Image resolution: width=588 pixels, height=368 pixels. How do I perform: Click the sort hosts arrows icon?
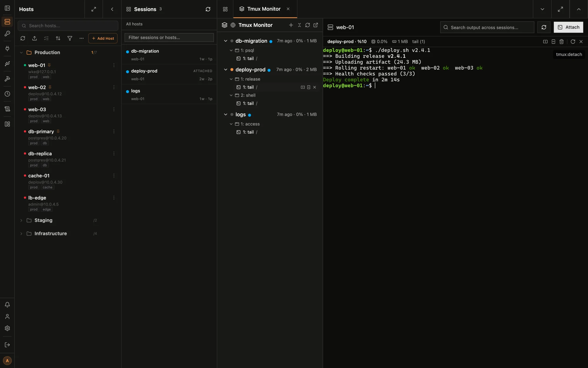coord(58,38)
